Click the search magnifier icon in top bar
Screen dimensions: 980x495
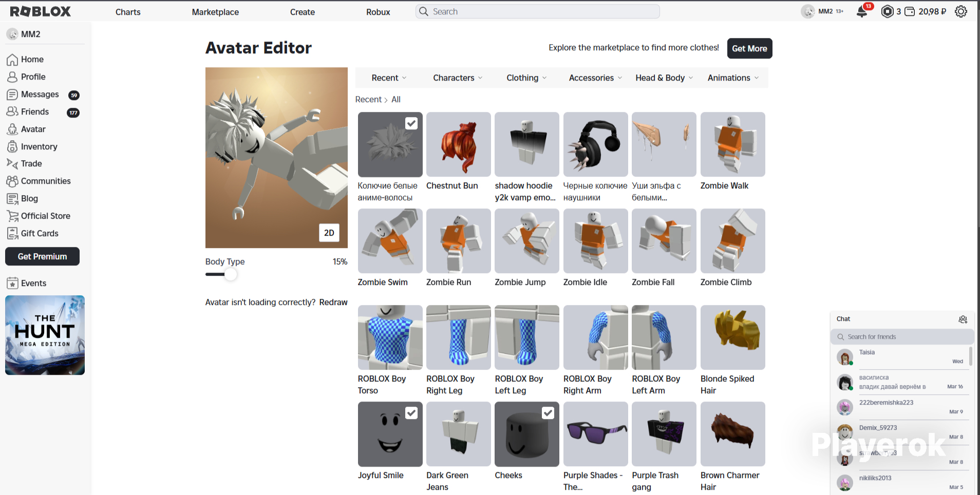[x=423, y=11]
